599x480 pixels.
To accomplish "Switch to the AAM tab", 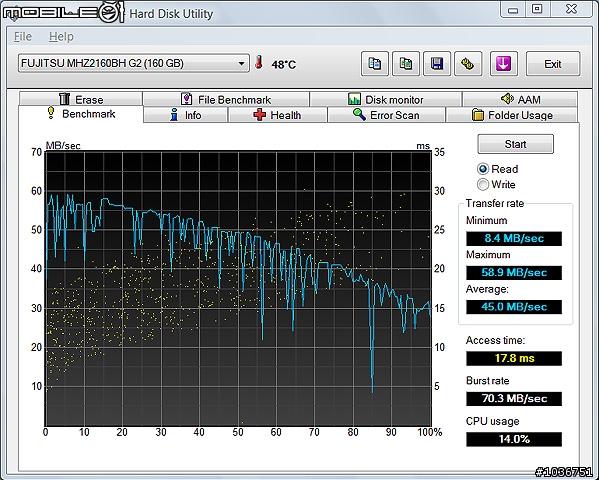I will [520, 99].
